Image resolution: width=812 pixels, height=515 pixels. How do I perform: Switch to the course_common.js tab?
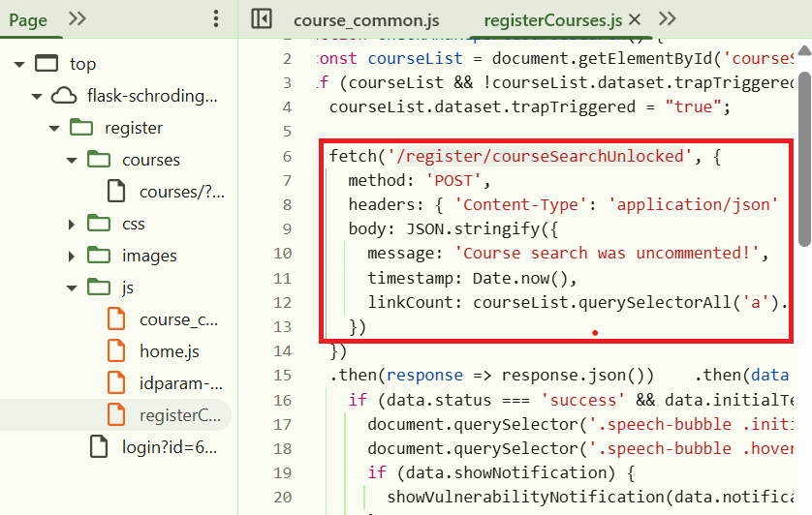tap(366, 20)
